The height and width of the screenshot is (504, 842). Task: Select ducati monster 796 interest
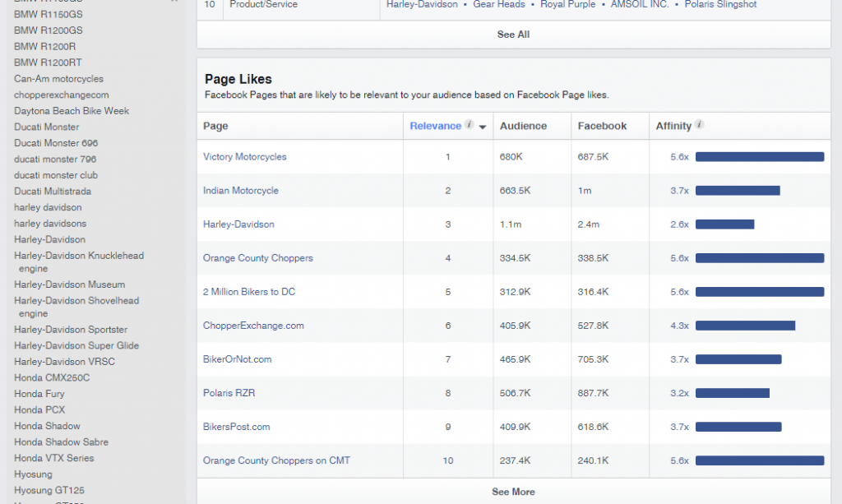[55, 160]
